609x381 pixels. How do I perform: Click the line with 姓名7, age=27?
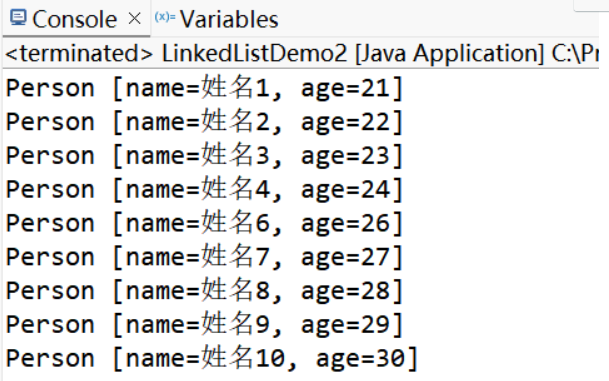click(x=204, y=257)
